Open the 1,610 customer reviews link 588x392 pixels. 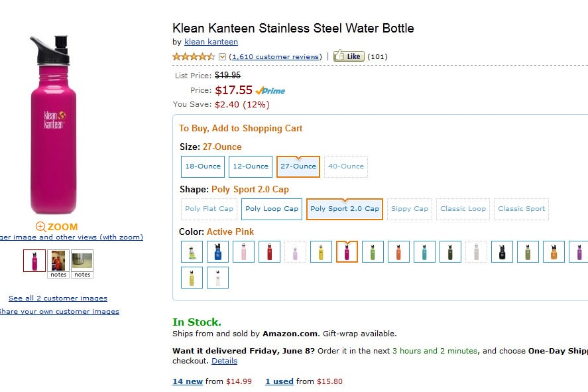(275, 57)
